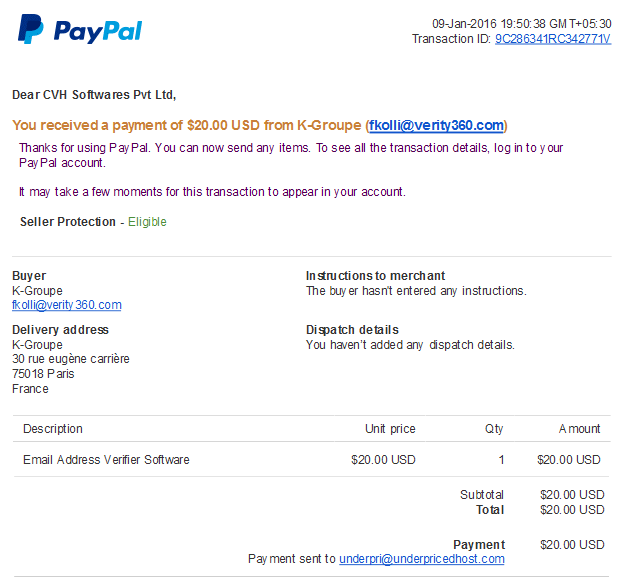Click the Unit price column header
Screen dimensions: 620x583
tap(390, 429)
